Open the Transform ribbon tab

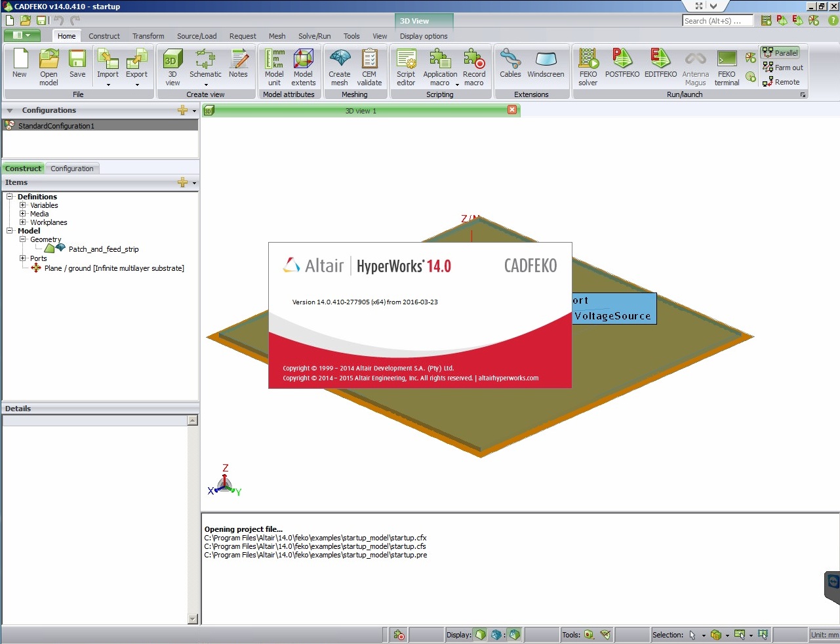[x=148, y=36]
